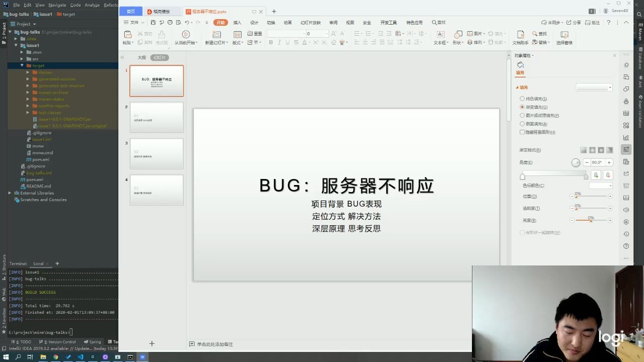
Task: Select slide 2 thumbnail
Action: (x=156, y=117)
